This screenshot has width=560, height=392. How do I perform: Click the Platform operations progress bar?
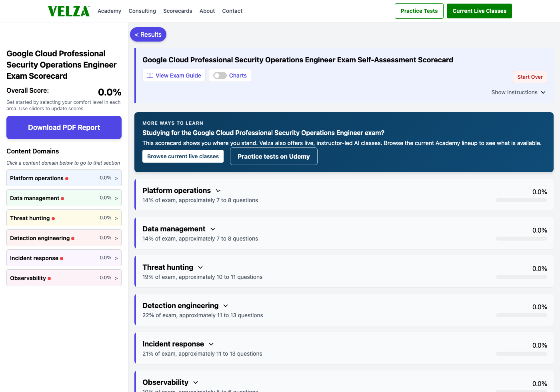click(x=522, y=200)
